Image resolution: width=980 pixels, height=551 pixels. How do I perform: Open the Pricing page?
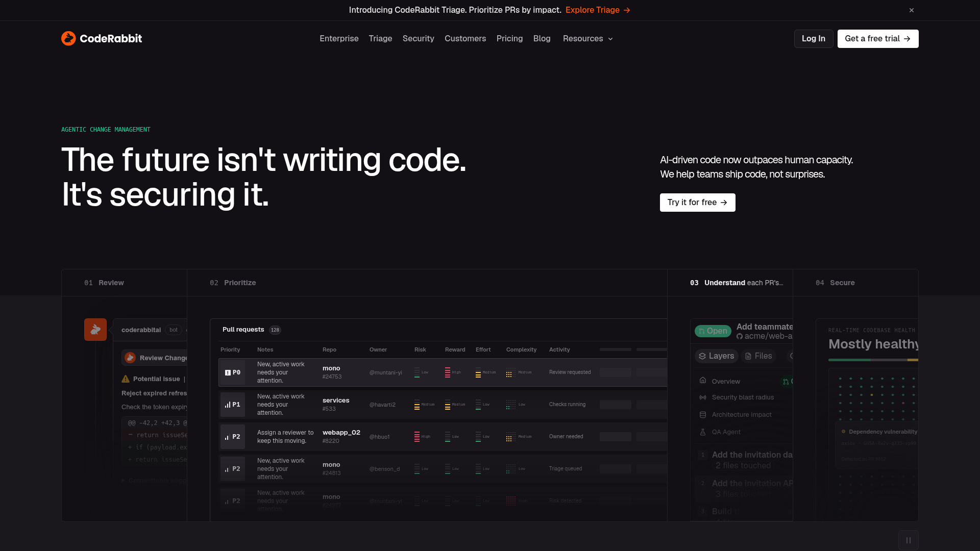click(x=509, y=39)
